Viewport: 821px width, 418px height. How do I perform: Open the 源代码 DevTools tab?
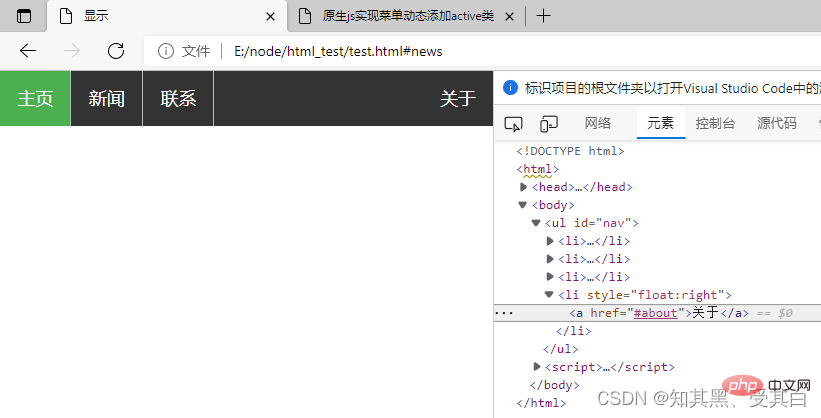[776, 123]
